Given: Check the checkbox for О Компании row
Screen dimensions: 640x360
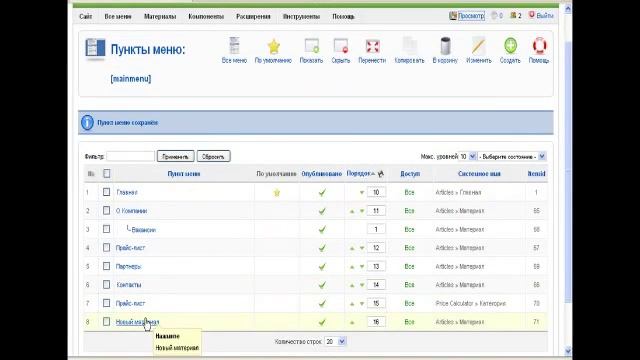Looking at the screenshot, I should 107,211.
